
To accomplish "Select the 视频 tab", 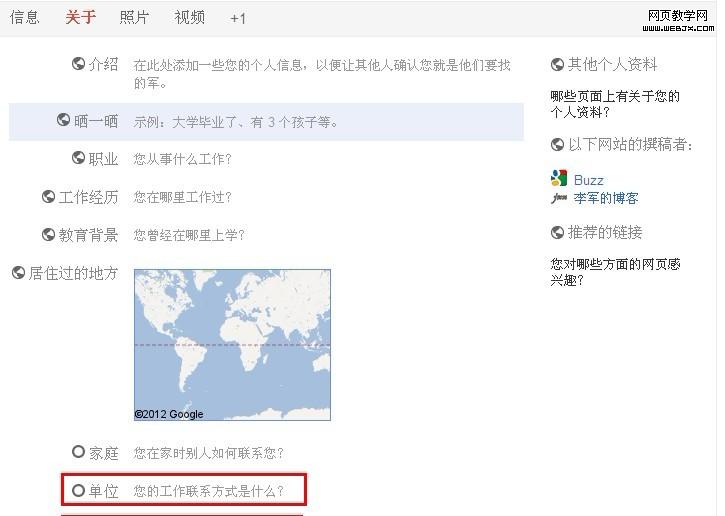I will click(x=189, y=17).
